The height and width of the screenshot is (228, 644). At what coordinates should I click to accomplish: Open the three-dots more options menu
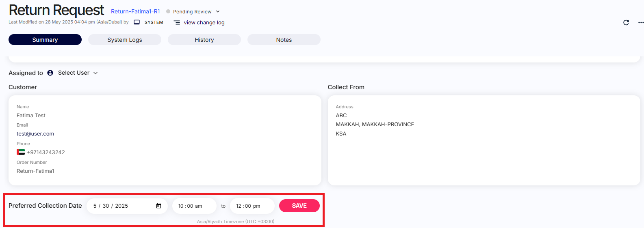(x=641, y=23)
